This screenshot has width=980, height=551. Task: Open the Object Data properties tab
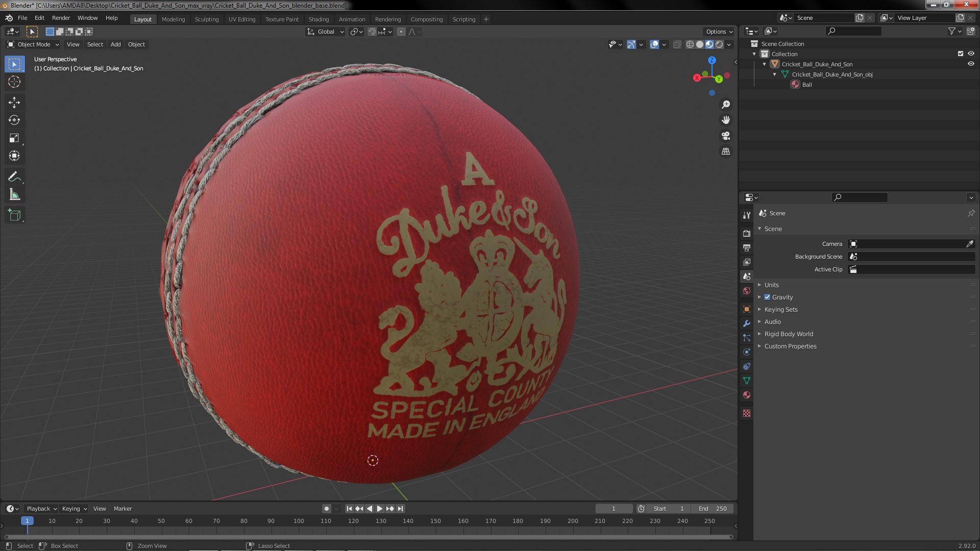747,381
